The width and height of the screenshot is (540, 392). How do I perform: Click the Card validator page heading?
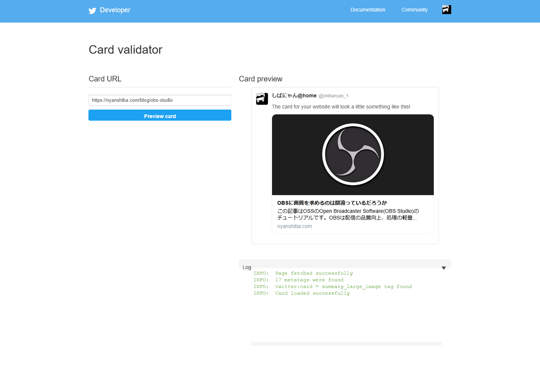pyautogui.click(x=125, y=50)
